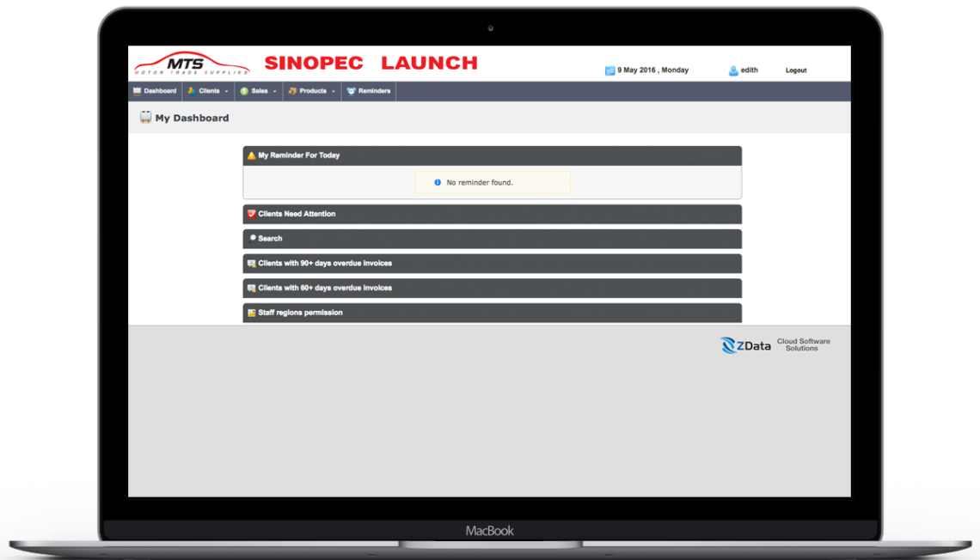Click the blue info icon in reminder notice
The width and height of the screenshot is (980, 560).
pyautogui.click(x=438, y=183)
